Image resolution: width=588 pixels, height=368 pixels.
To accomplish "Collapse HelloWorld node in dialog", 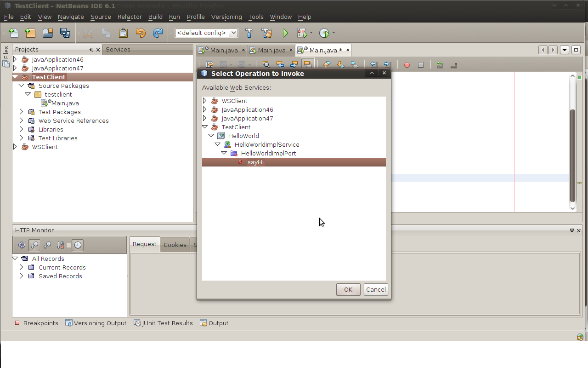I will [211, 136].
